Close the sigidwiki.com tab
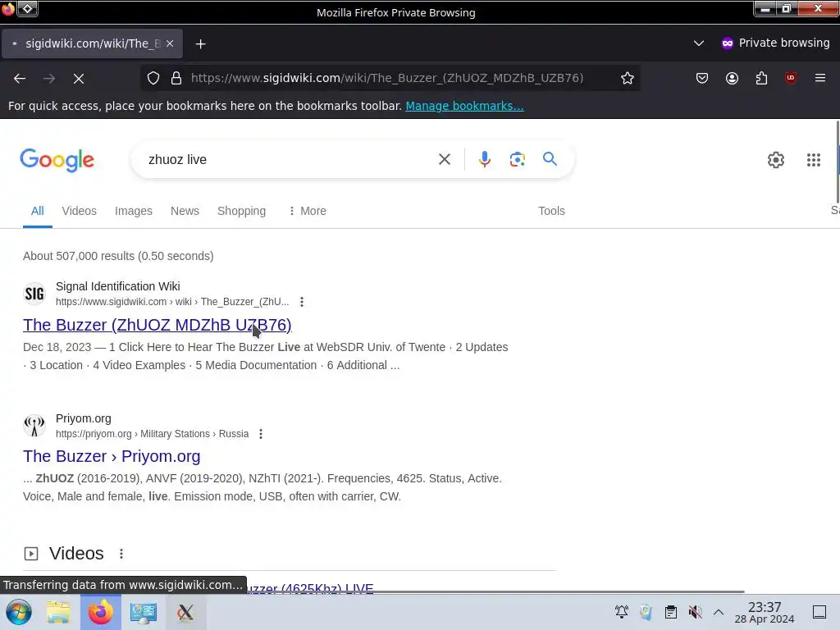840x630 pixels. coord(170,43)
